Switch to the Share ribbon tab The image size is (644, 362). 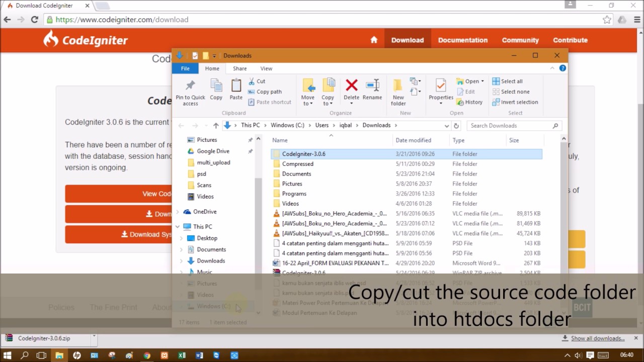pyautogui.click(x=240, y=68)
